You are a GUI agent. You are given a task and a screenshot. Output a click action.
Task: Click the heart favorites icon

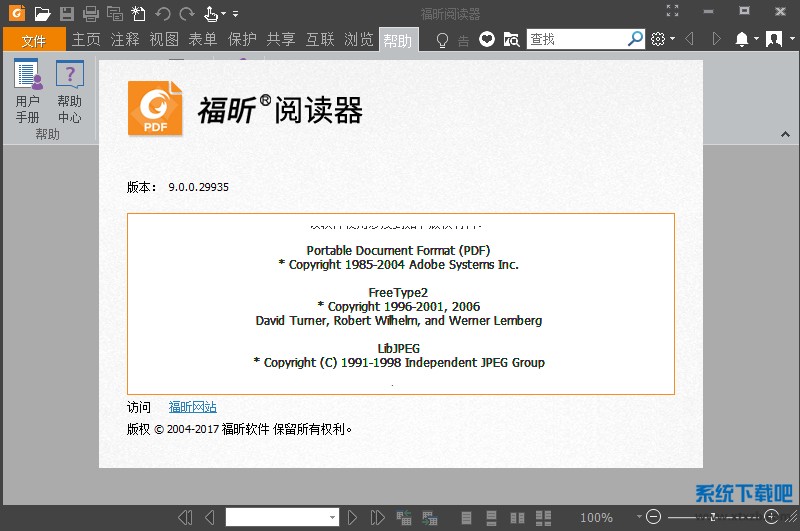coord(487,39)
